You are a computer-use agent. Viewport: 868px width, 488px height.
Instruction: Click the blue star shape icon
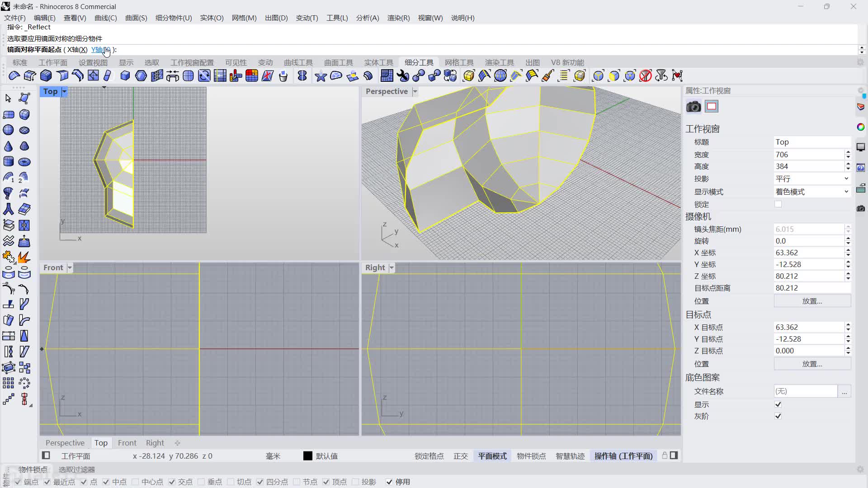321,75
